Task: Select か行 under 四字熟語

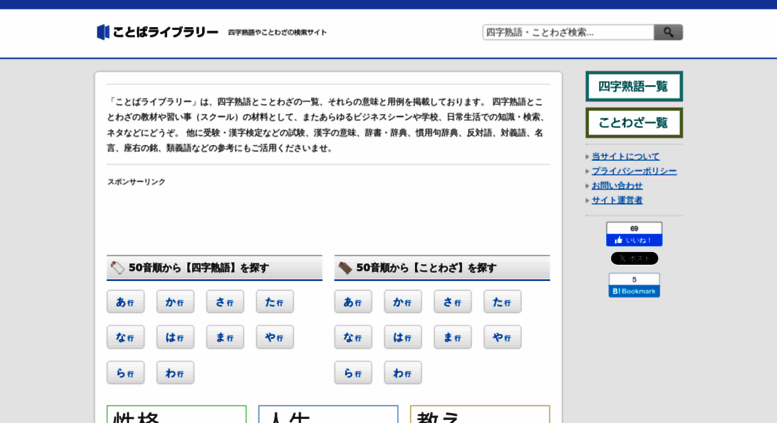Action: pyautogui.click(x=175, y=302)
